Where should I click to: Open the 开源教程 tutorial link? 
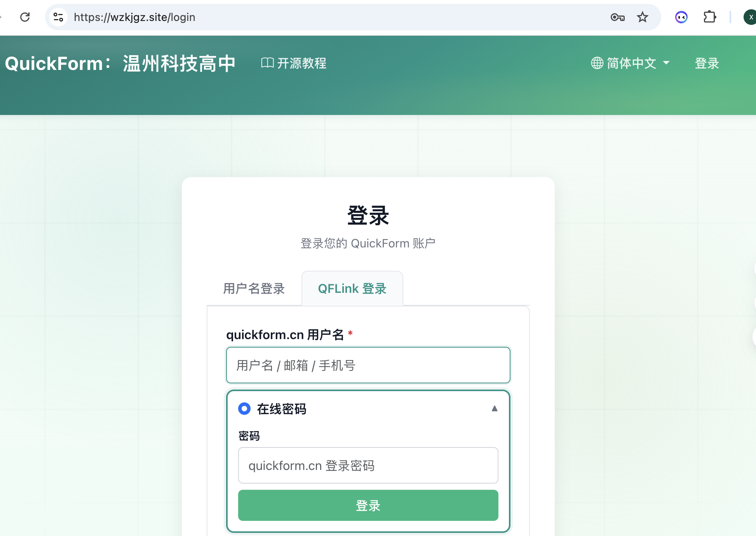click(x=294, y=63)
